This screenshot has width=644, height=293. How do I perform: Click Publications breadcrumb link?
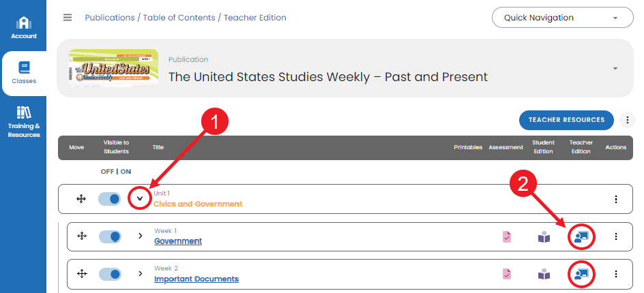110,18
